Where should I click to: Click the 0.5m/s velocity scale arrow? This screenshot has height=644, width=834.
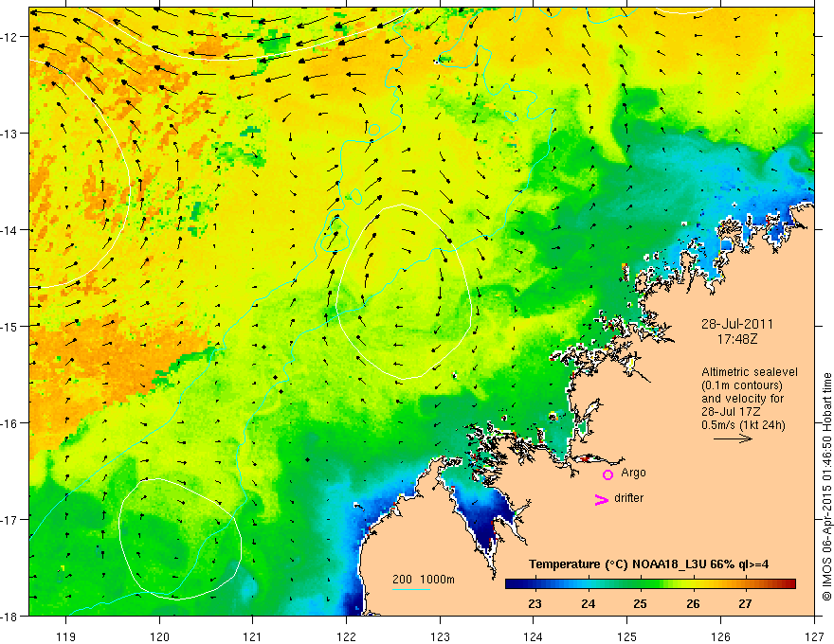coord(733,438)
